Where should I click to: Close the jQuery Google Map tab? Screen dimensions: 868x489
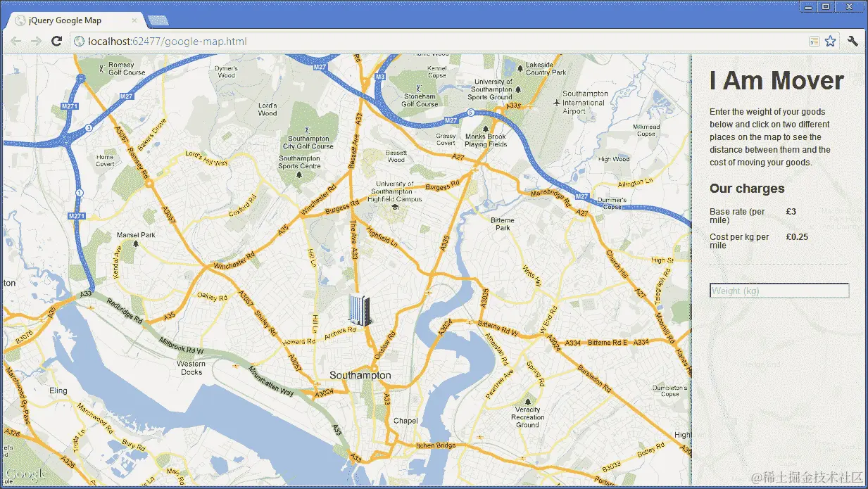tap(134, 20)
